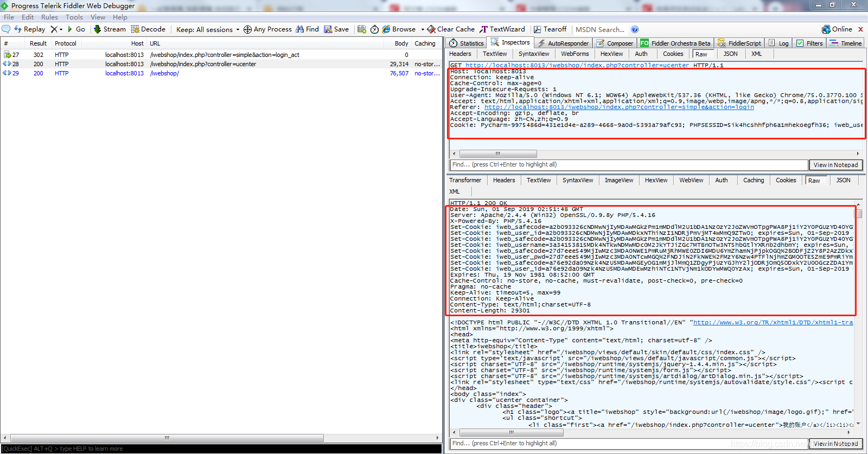The image size is (868, 454).
Task: Click the session list horizontal scrollbar
Action: pyautogui.click(x=167, y=438)
